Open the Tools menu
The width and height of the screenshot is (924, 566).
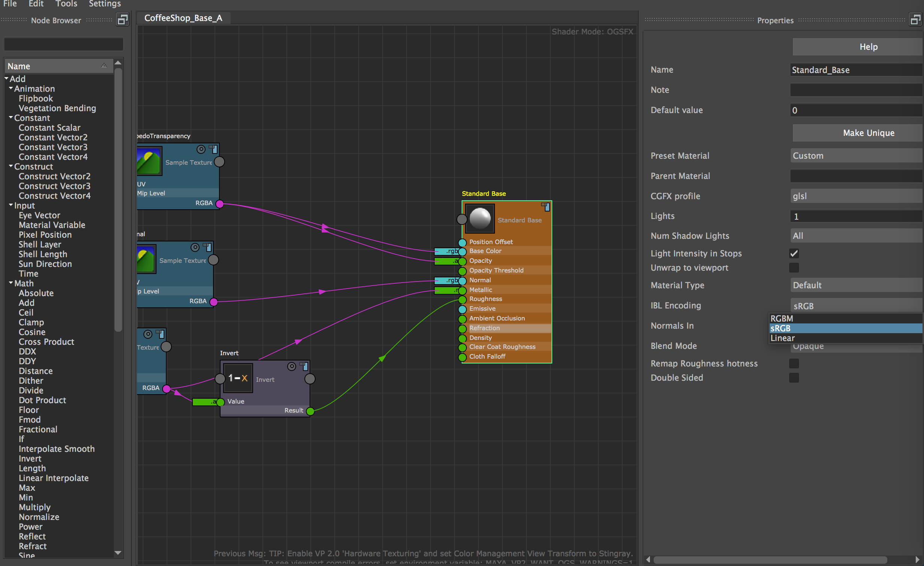coord(66,4)
